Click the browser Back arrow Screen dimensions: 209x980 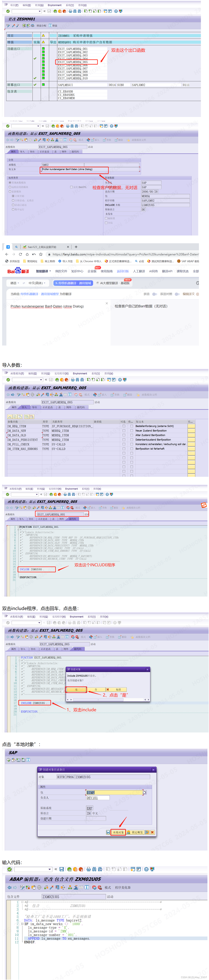point(7,254)
